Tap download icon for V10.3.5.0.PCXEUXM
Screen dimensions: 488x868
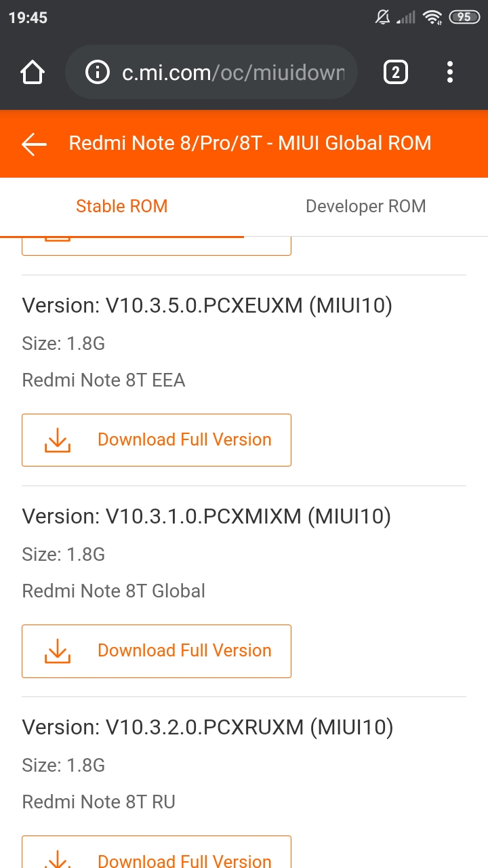point(58,440)
